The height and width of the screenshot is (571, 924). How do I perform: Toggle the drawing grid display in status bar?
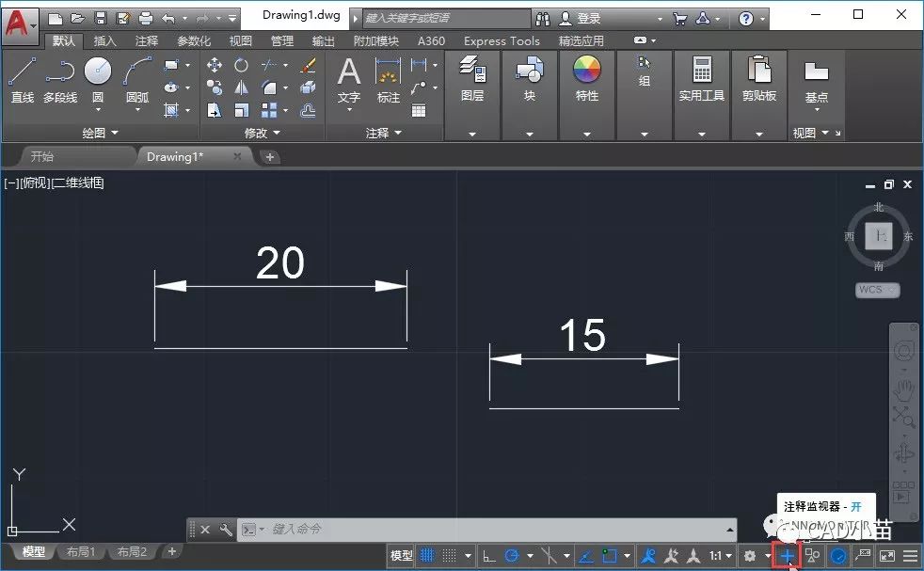(427, 556)
